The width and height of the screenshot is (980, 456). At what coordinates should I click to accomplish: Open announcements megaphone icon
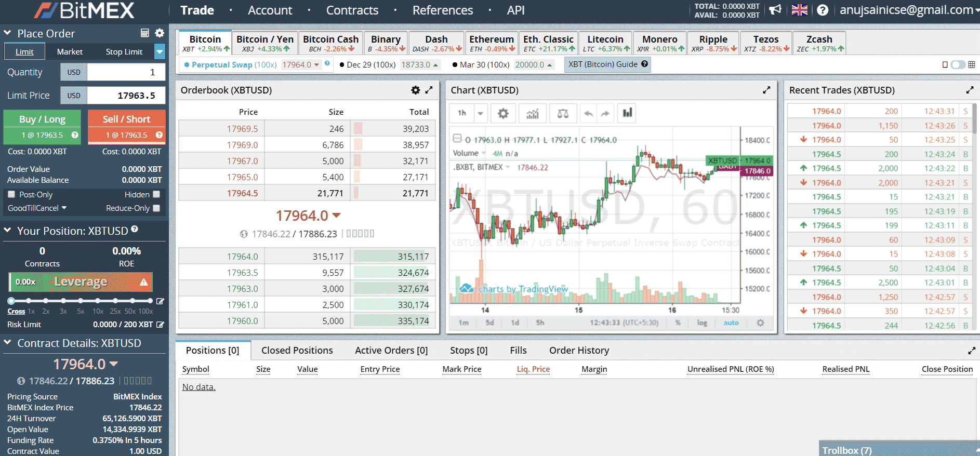[x=775, y=10]
